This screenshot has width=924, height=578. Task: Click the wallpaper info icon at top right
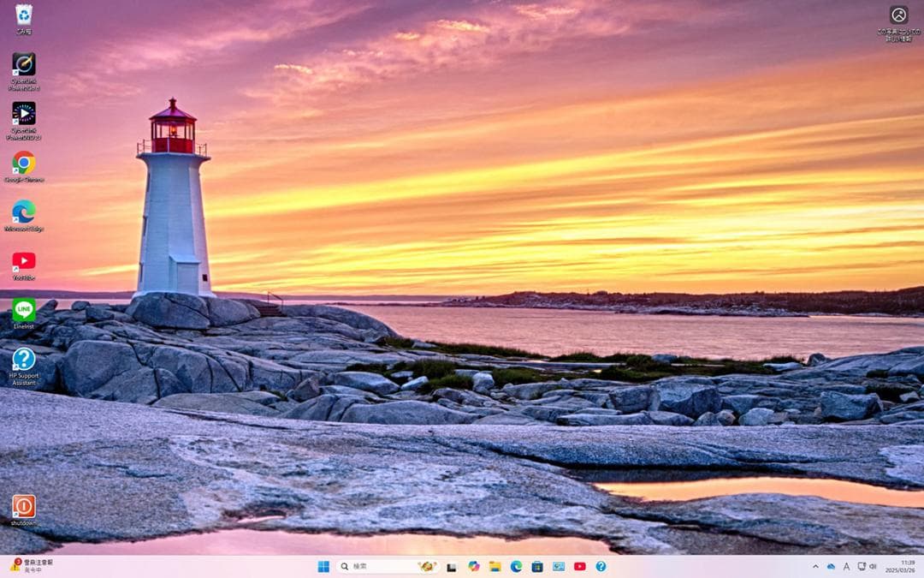pos(898,15)
